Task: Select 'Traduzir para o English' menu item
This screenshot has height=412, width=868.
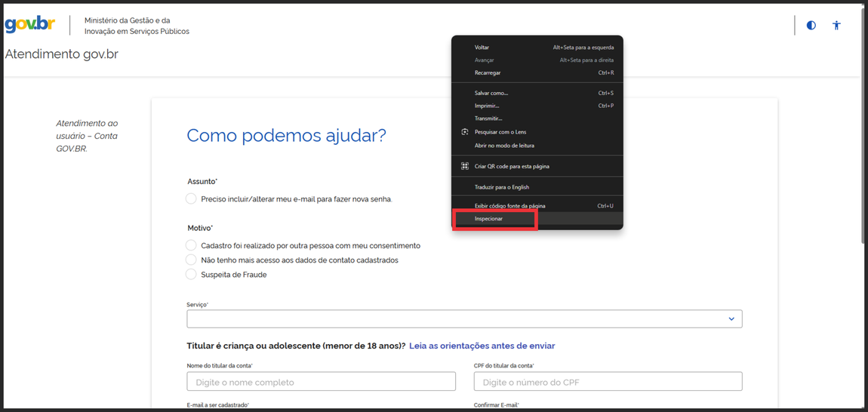Action: [x=502, y=187]
